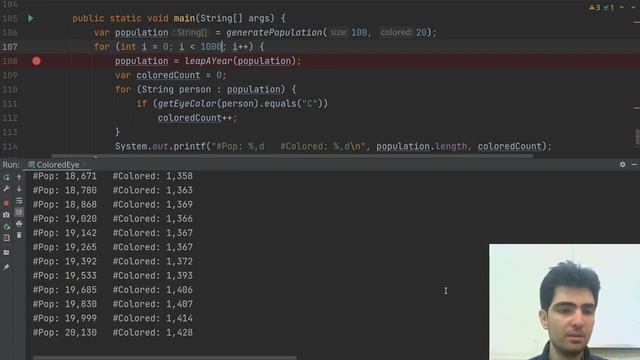Rerun the ColoredEye program
Viewport: 640px width, 360px height.
[x=6, y=178]
